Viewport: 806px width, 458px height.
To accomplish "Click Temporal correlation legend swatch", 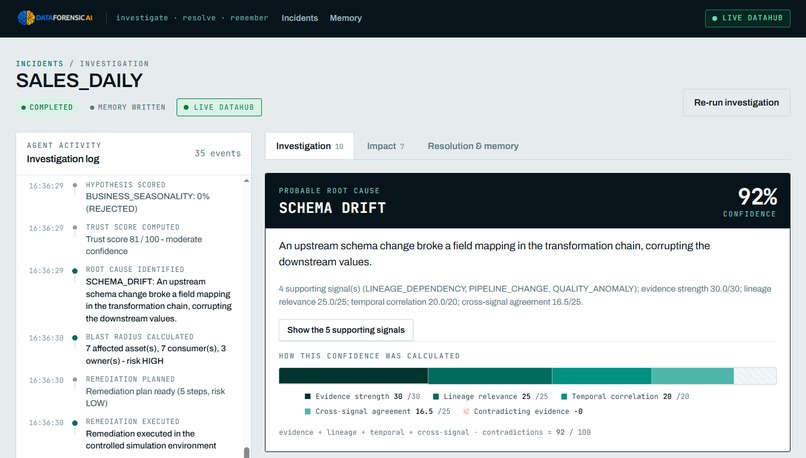I will pyautogui.click(x=564, y=396).
